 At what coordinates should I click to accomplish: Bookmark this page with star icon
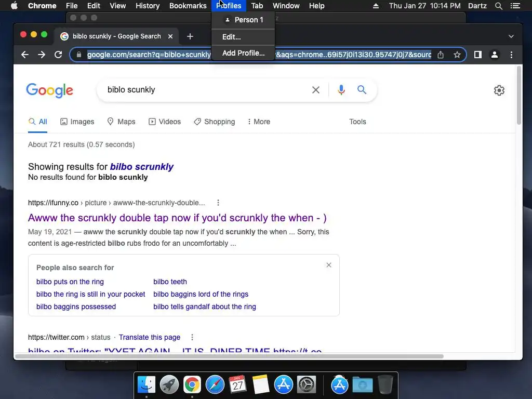pos(457,55)
